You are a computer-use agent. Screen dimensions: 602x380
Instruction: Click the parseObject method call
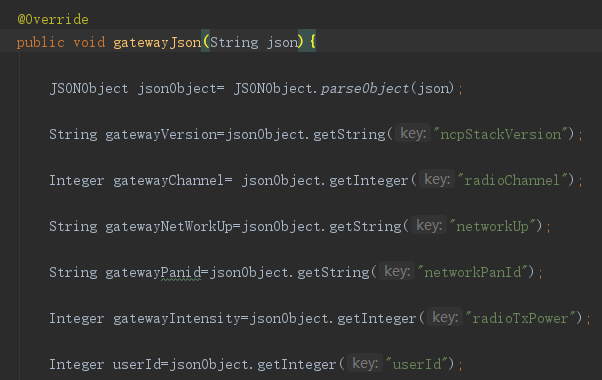pos(365,88)
